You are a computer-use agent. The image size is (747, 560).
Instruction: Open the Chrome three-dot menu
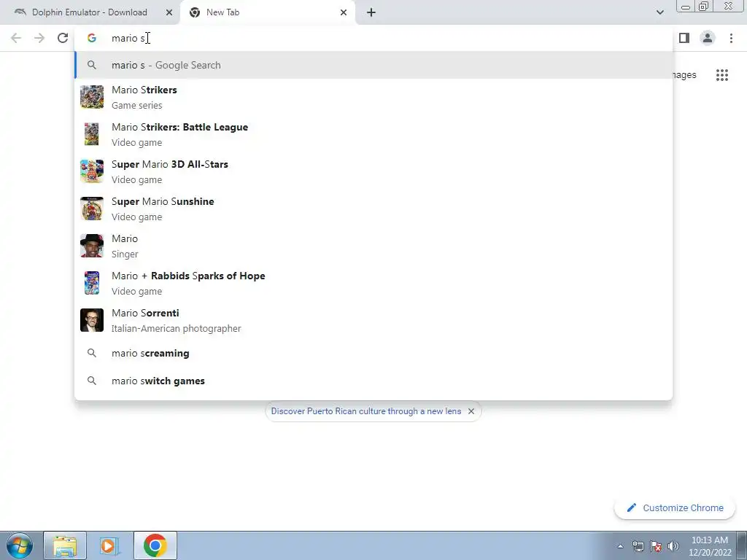pos(731,38)
